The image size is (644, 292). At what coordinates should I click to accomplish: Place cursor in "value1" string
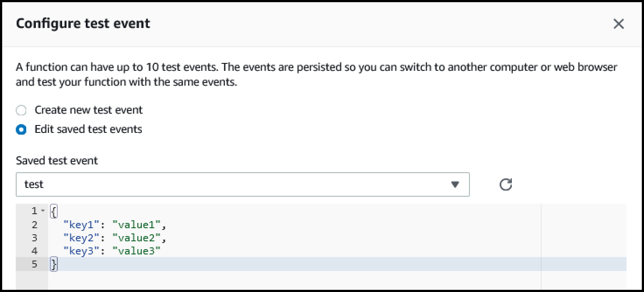click(x=137, y=225)
